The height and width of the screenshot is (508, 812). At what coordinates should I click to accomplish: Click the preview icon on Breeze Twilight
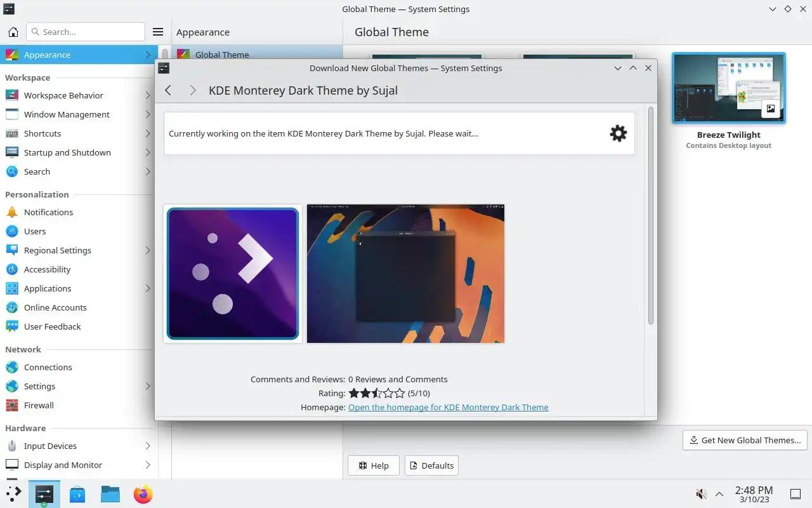pos(771,109)
